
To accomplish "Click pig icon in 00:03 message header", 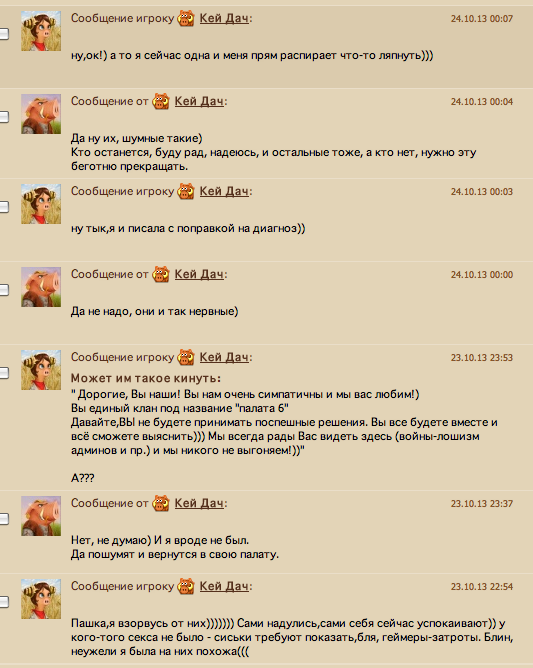I will pyautogui.click(x=186, y=191).
